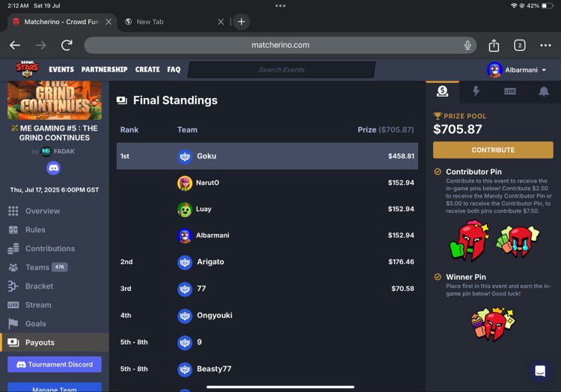Tap the Wi-Fi icon in status bar

point(514,6)
